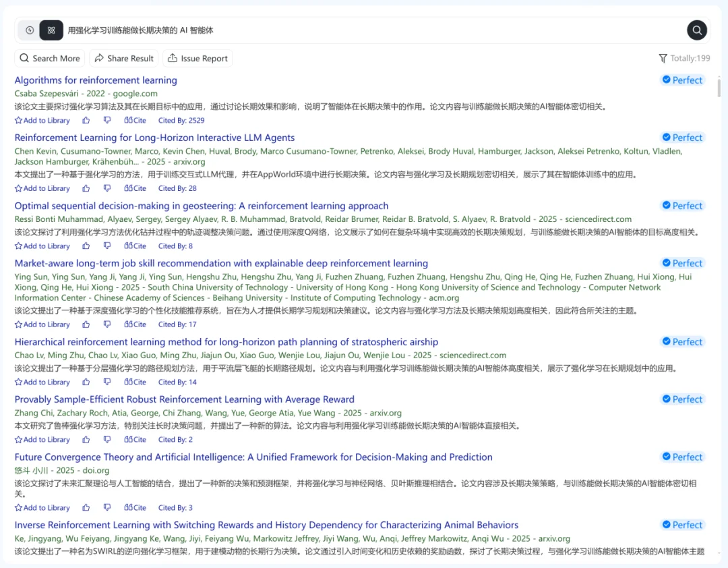Viewport: 728px width, 568px height.
Task: Thumbs up Algorithms for reinforcement learning paper
Action: point(86,121)
